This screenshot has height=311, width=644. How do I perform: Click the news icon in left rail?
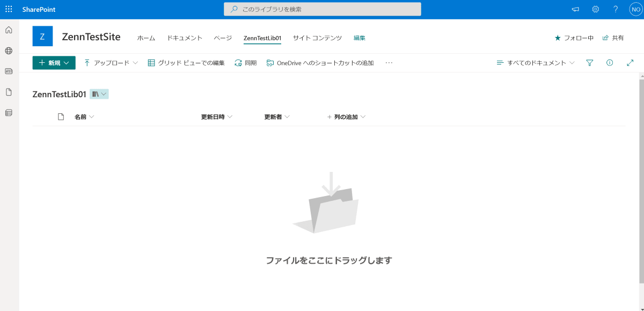tap(9, 71)
